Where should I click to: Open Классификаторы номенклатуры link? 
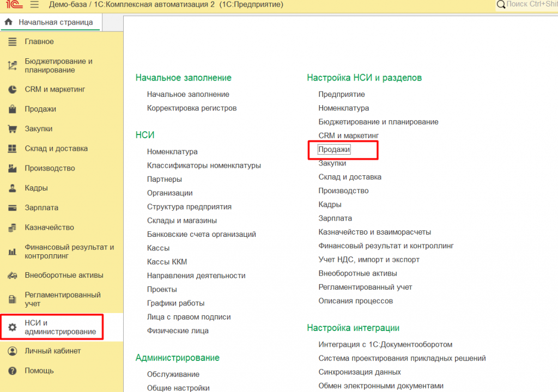[x=204, y=166]
